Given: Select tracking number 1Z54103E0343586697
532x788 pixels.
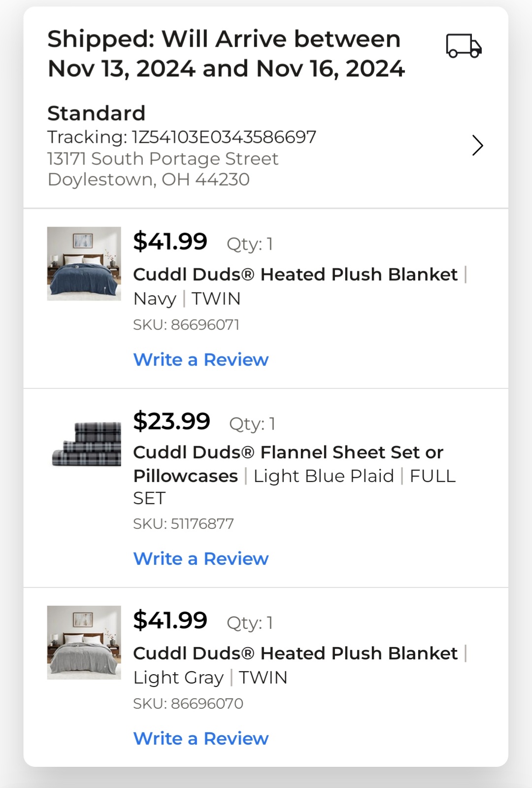Looking at the screenshot, I should 224,137.
